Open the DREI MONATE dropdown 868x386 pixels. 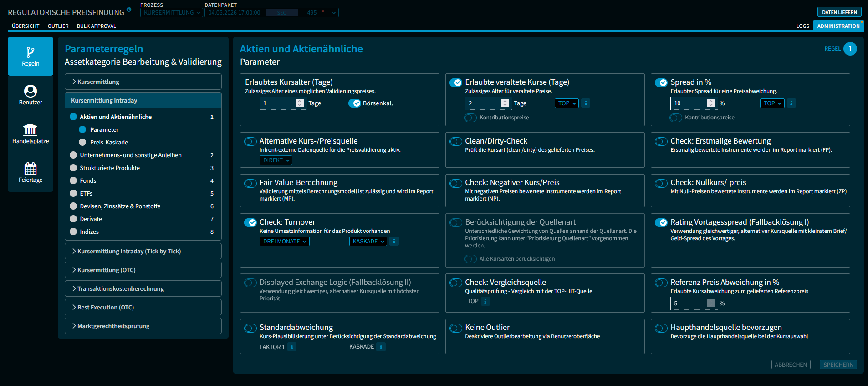pos(285,242)
